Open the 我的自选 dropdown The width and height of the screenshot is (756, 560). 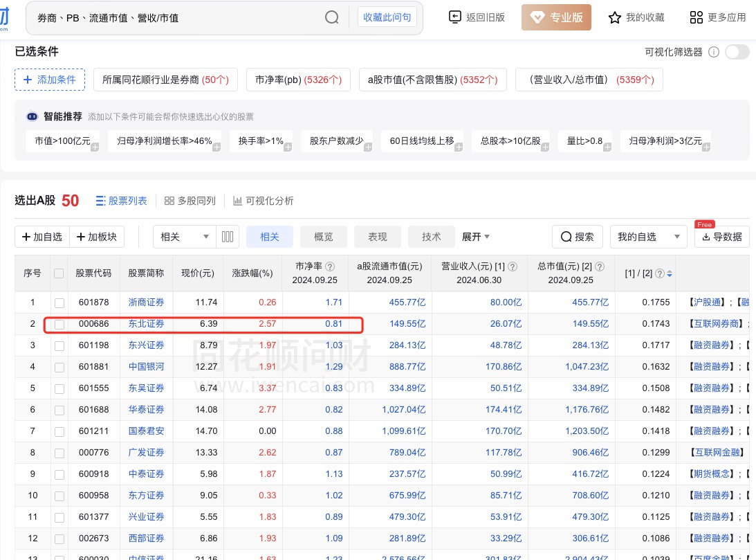[x=649, y=237]
